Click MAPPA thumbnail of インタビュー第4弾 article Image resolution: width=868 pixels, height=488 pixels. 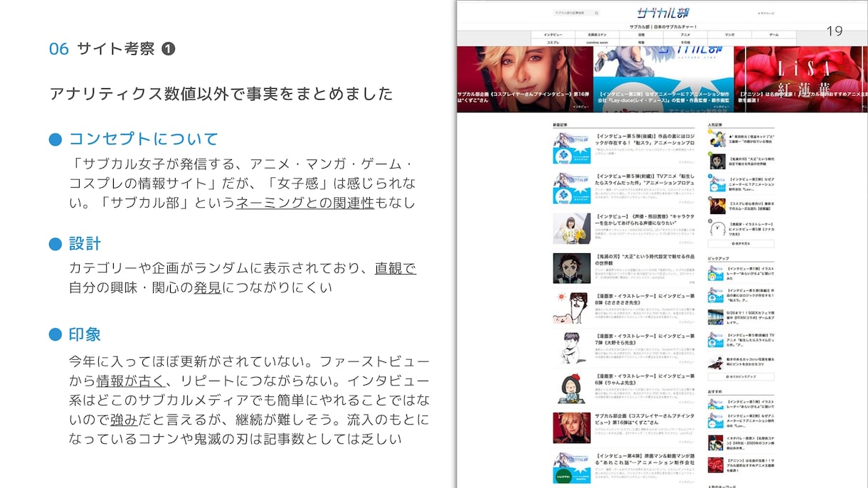pos(571,468)
